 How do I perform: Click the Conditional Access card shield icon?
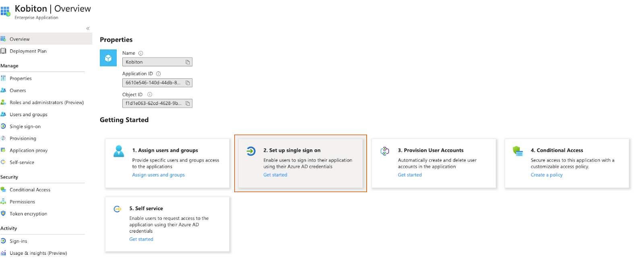coord(518,151)
